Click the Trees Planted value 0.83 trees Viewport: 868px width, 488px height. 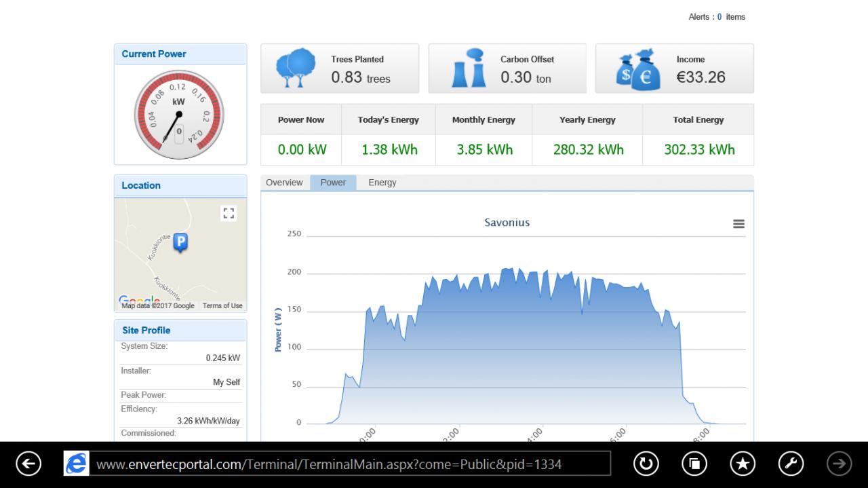(x=361, y=77)
